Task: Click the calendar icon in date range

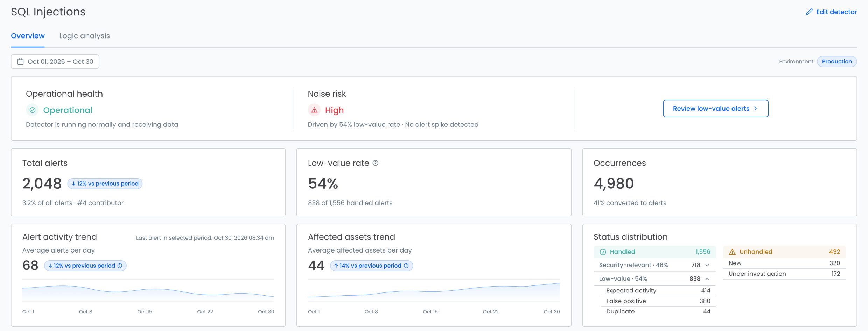Action: [x=21, y=62]
